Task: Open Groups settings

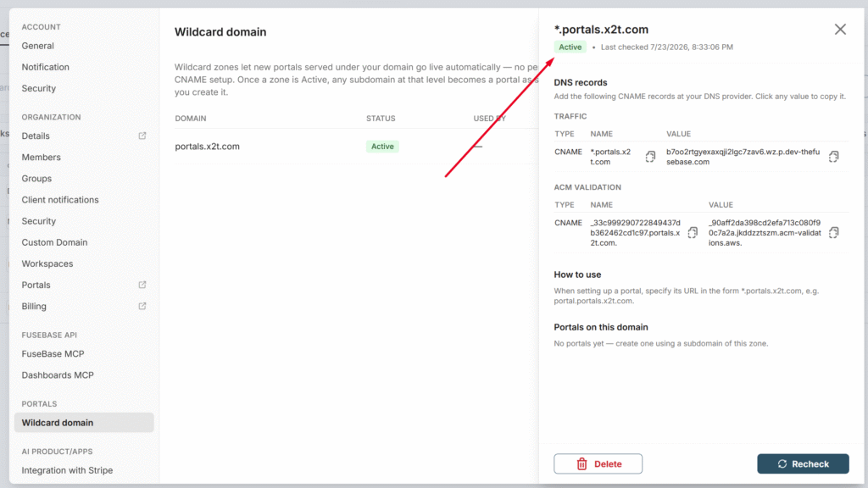Action: pos(36,178)
